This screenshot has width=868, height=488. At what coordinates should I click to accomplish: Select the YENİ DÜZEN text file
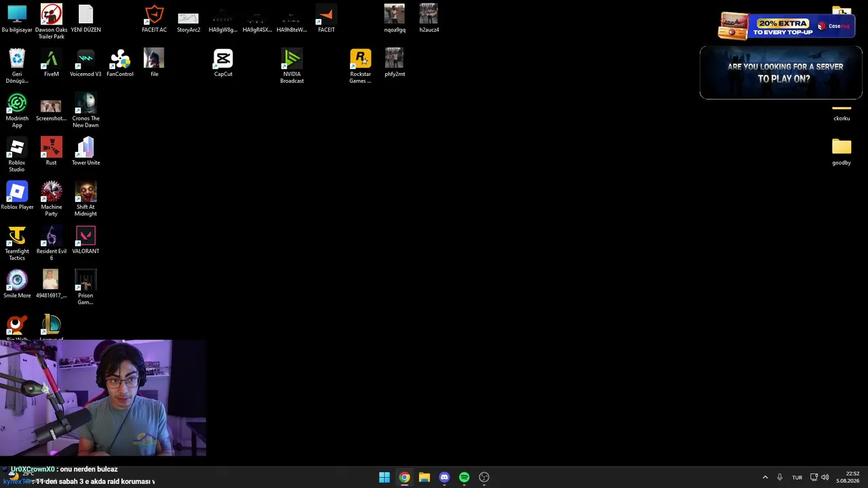85,19
